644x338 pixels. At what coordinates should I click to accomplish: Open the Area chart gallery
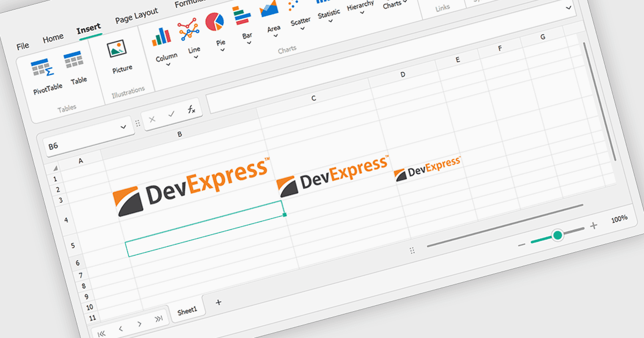pyautogui.click(x=272, y=17)
